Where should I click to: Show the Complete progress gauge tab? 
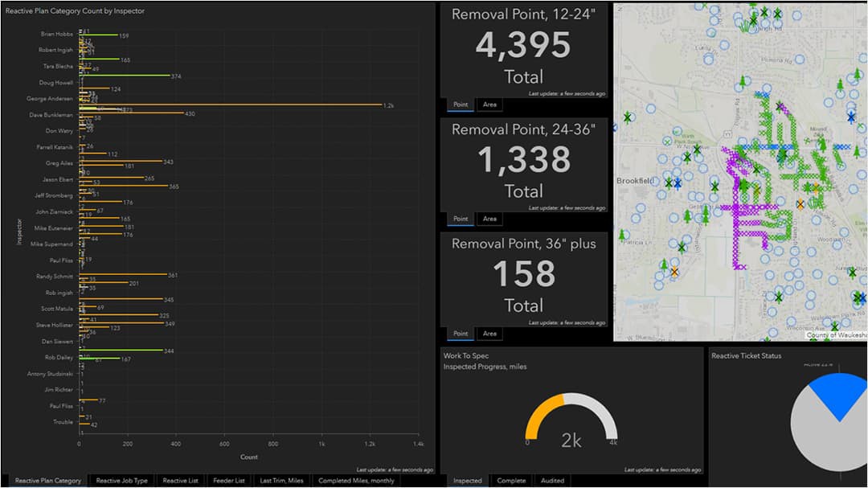click(x=511, y=480)
